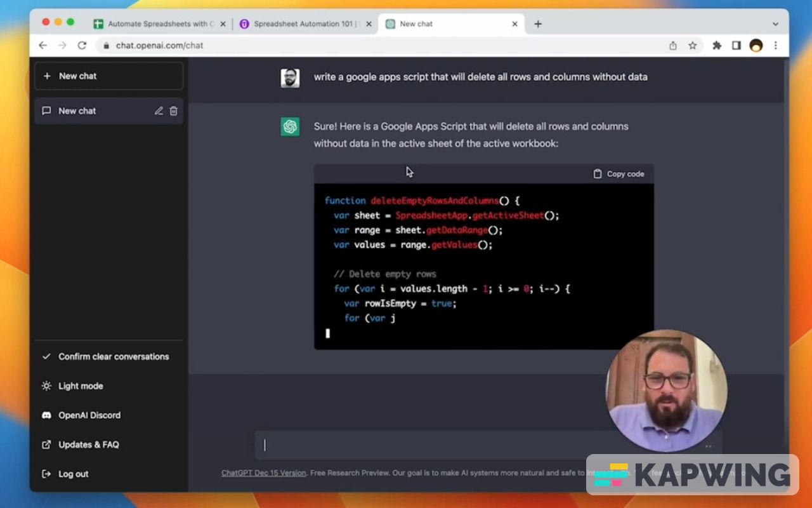The image size is (812, 508).
Task: Click the '// Delete empty rows' comment
Action: tap(385, 274)
